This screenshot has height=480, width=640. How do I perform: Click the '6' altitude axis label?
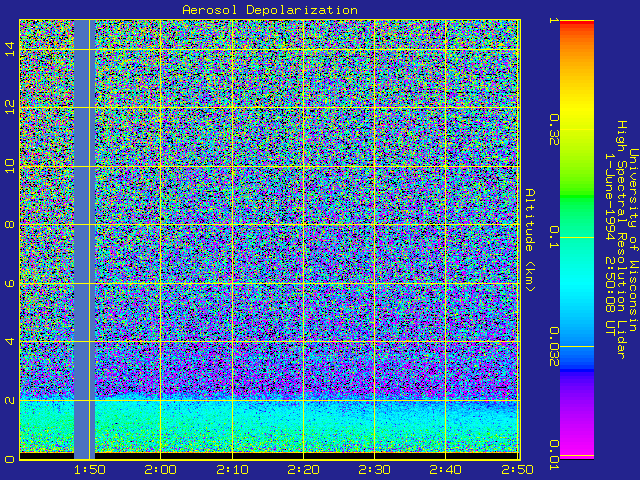[x=10, y=283]
